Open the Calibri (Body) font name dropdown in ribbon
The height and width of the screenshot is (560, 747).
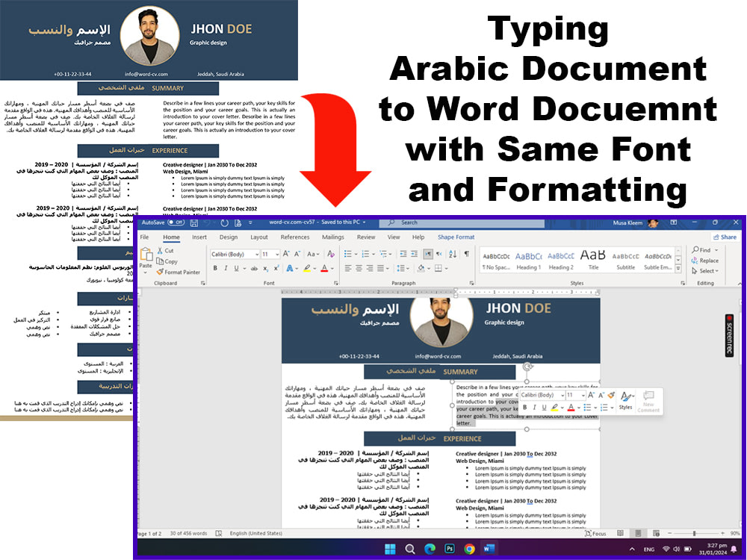[x=257, y=255]
